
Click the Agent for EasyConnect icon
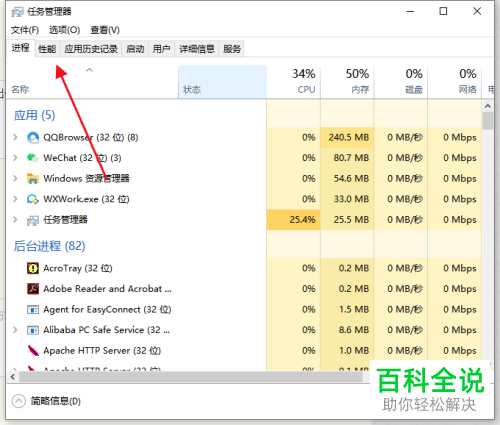(x=33, y=310)
